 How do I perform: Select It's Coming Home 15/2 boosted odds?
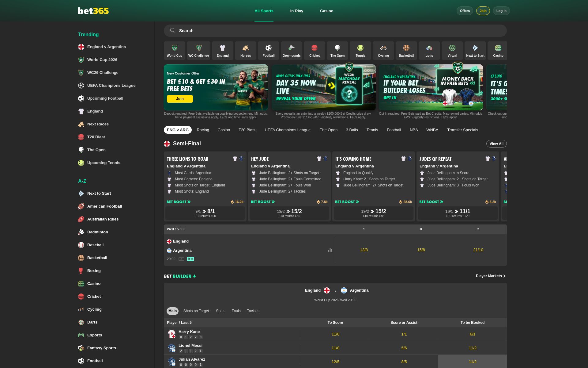(x=374, y=213)
